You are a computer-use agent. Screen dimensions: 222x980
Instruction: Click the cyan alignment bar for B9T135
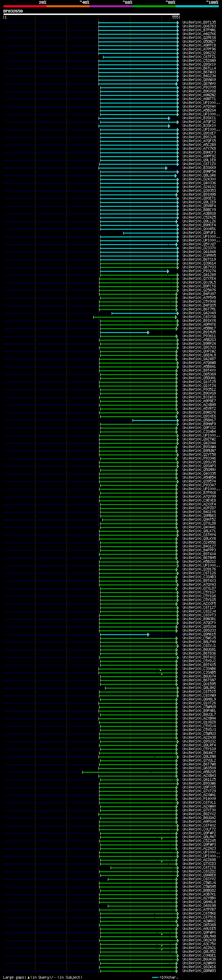point(138,23)
